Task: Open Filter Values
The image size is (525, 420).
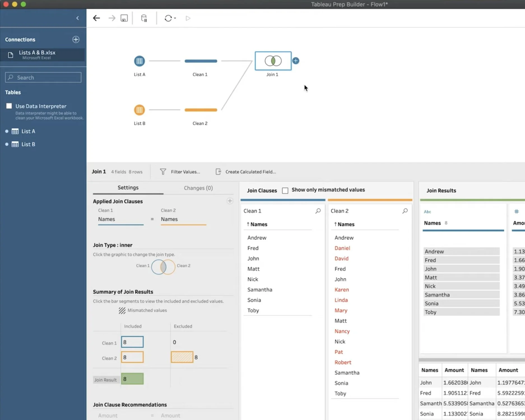Action: tap(180, 172)
